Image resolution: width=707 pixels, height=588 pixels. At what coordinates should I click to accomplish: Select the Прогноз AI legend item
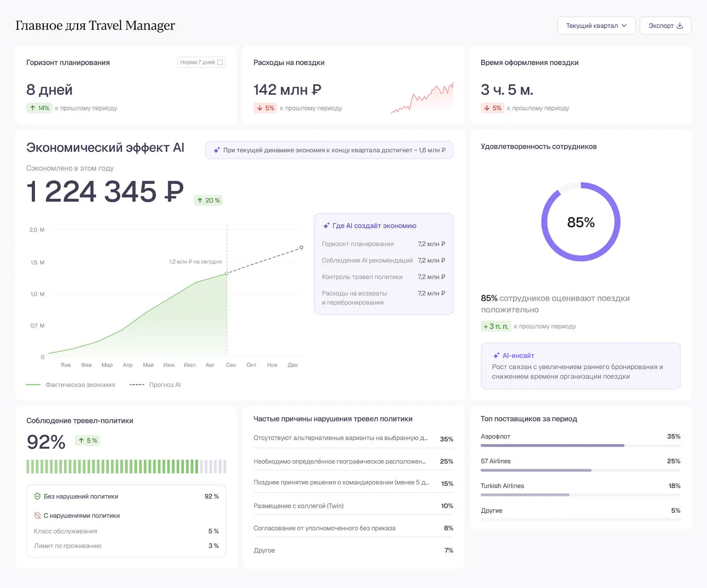(155, 385)
